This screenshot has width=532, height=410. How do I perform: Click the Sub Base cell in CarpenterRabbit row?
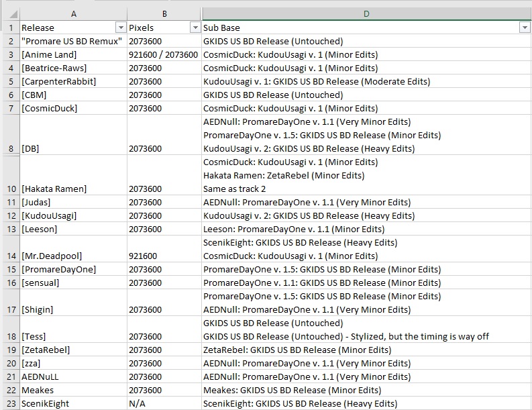(x=366, y=81)
